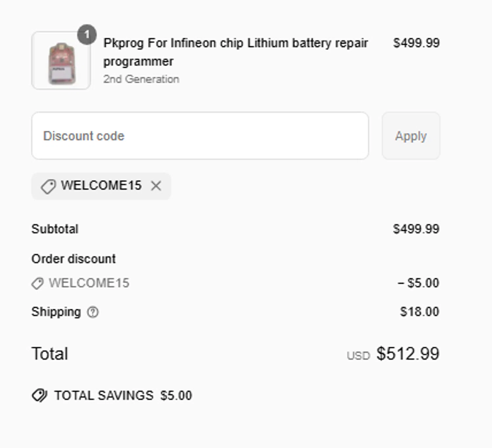Click the TOTAL SAVINGS $5.00 text

coord(123,396)
